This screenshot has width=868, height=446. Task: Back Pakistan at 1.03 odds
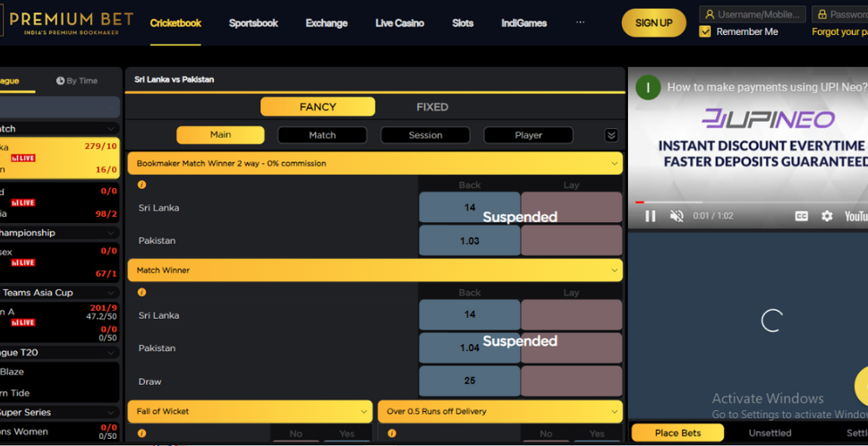click(470, 241)
